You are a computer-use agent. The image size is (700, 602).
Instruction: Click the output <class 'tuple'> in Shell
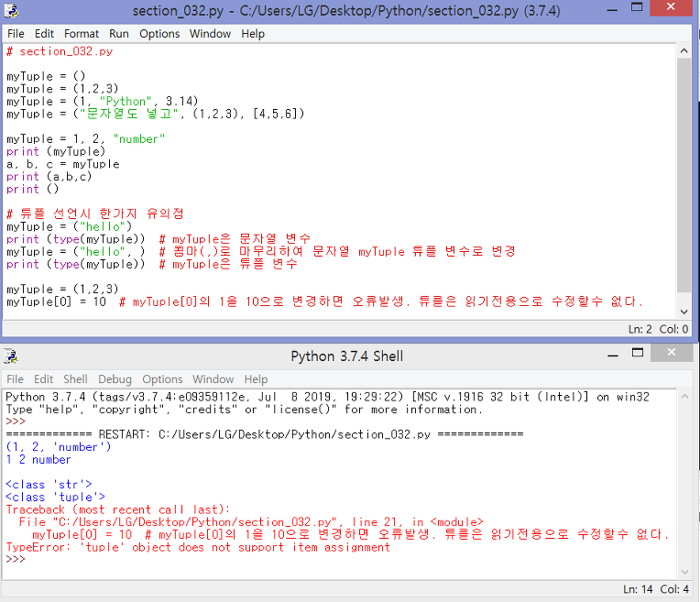[x=55, y=497]
